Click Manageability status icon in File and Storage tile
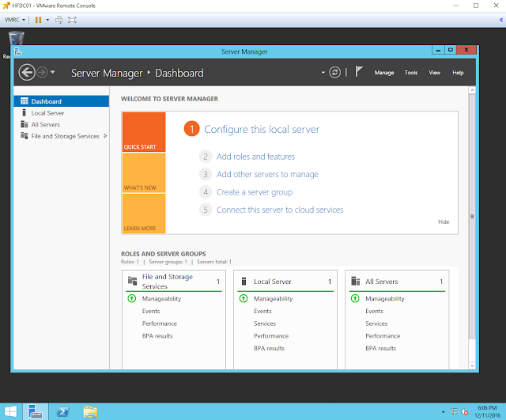 tap(132, 299)
